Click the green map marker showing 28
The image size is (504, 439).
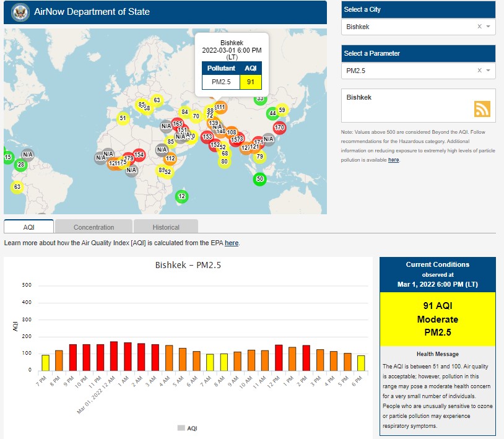click(x=21, y=165)
